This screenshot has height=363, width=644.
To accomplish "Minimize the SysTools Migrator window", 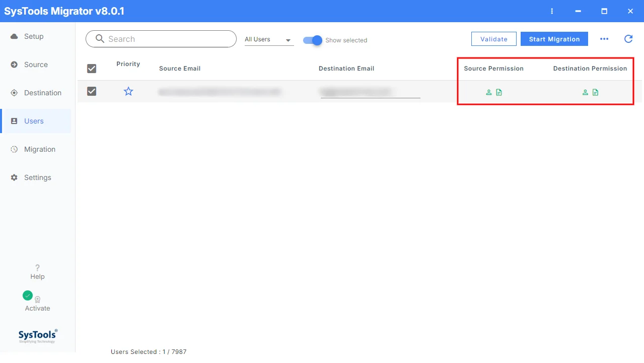I will click(578, 11).
